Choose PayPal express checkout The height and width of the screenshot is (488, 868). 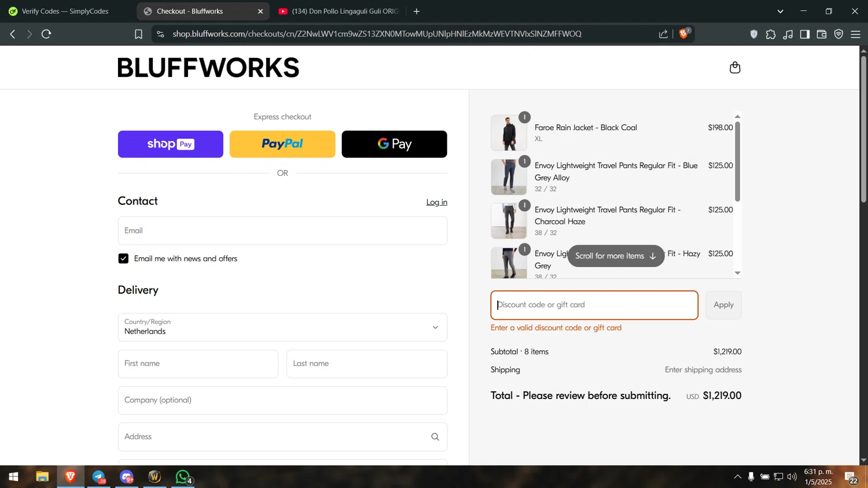[282, 144]
